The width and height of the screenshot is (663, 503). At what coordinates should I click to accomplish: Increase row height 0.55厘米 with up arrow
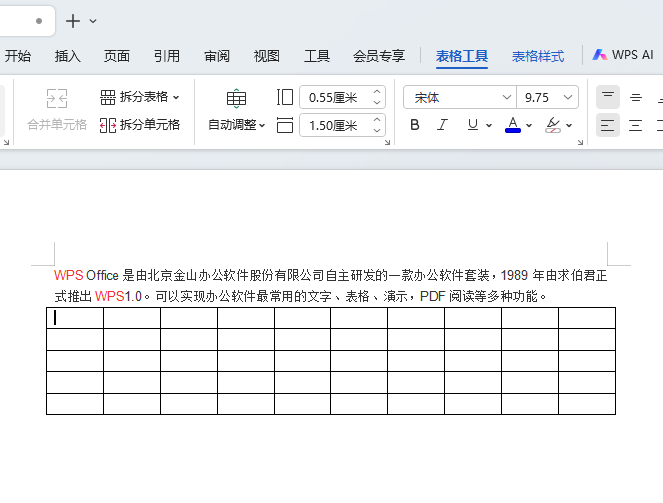click(x=377, y=92)
